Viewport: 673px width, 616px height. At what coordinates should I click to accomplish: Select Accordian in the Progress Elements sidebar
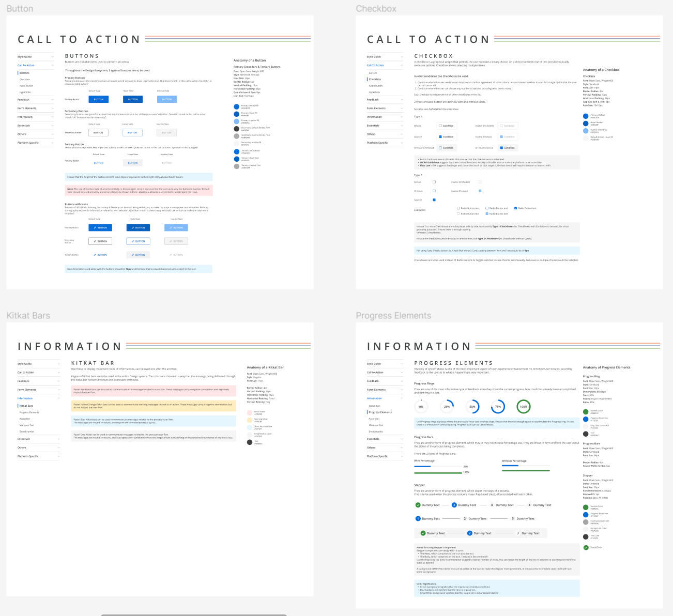coord(374,419)
